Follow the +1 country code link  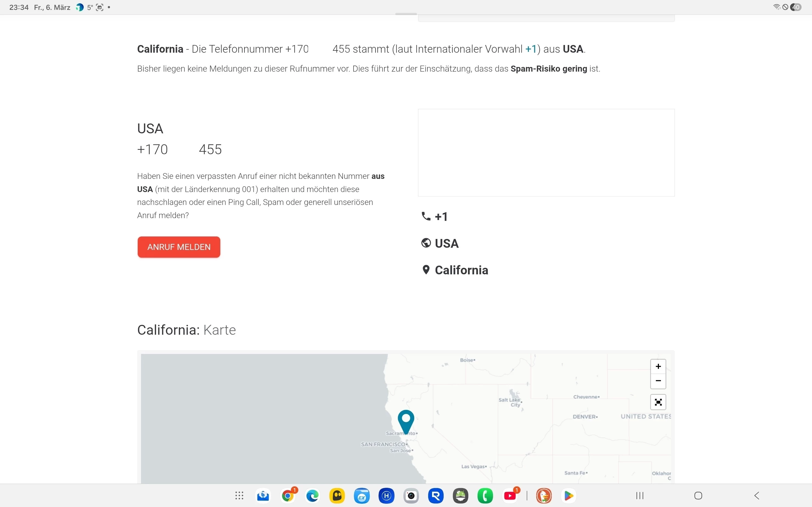coord(531,49)
